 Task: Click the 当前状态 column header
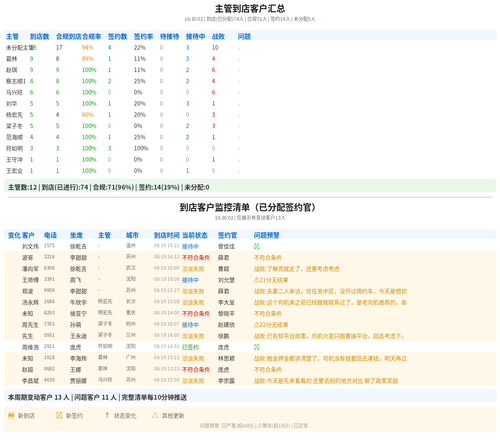[x=195, y=235]
